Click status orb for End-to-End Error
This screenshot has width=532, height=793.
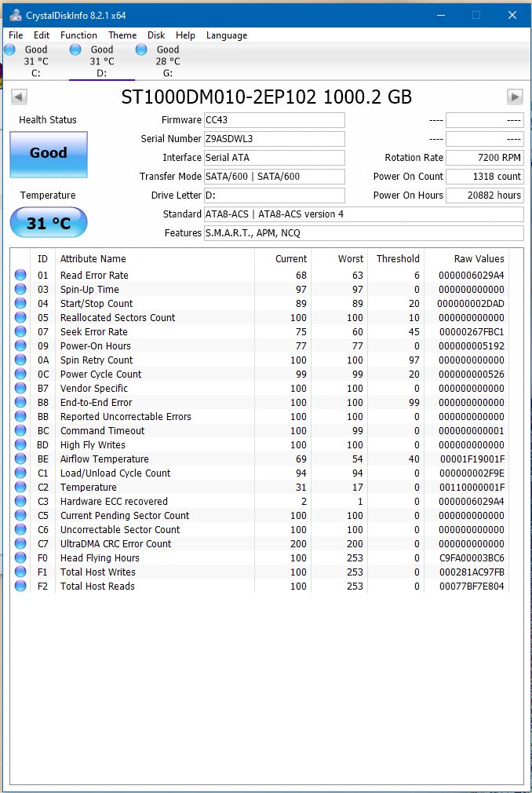pyautogui.click(x=20, y=403)
